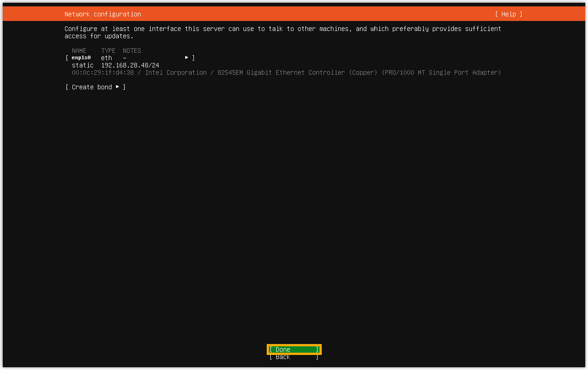Go back using the Back button
The height and width of the screenshot is (370, 588).
[294, 357]
